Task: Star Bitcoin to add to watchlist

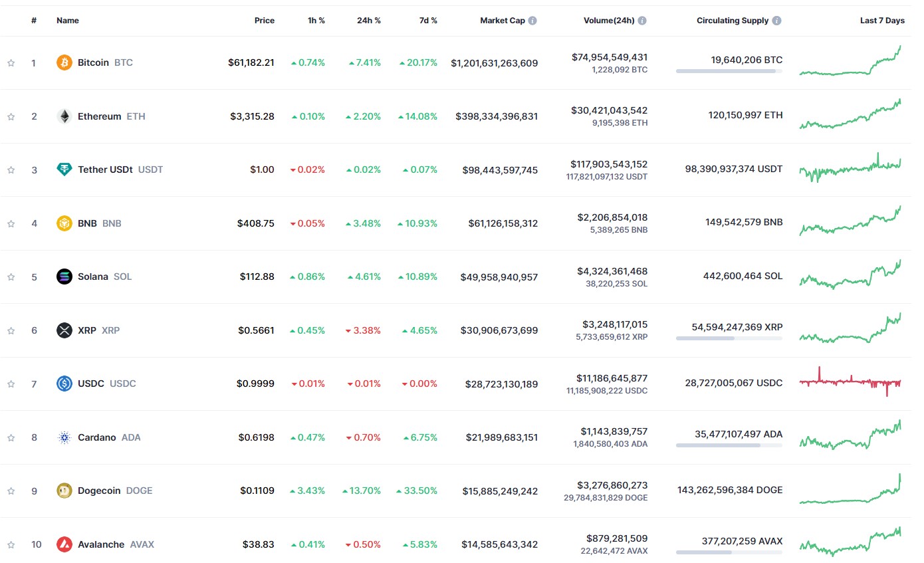Action: (11, 63)
